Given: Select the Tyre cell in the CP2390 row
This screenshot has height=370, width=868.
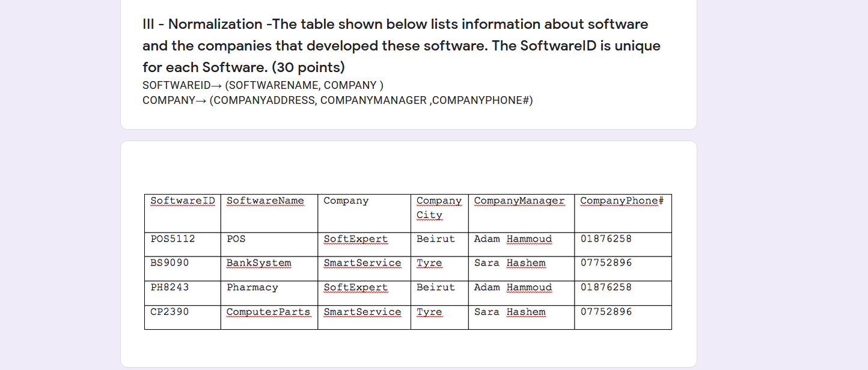Looking at the screenshot, I should click(429, 312).
